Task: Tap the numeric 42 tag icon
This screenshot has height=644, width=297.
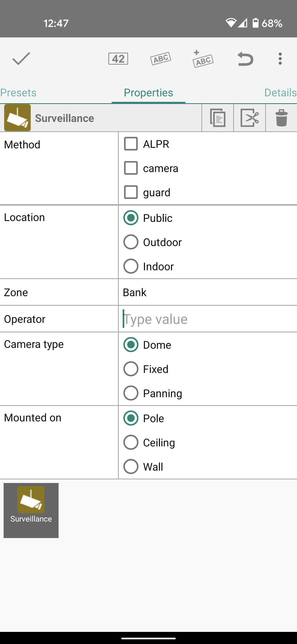Action: coord(118,59)
